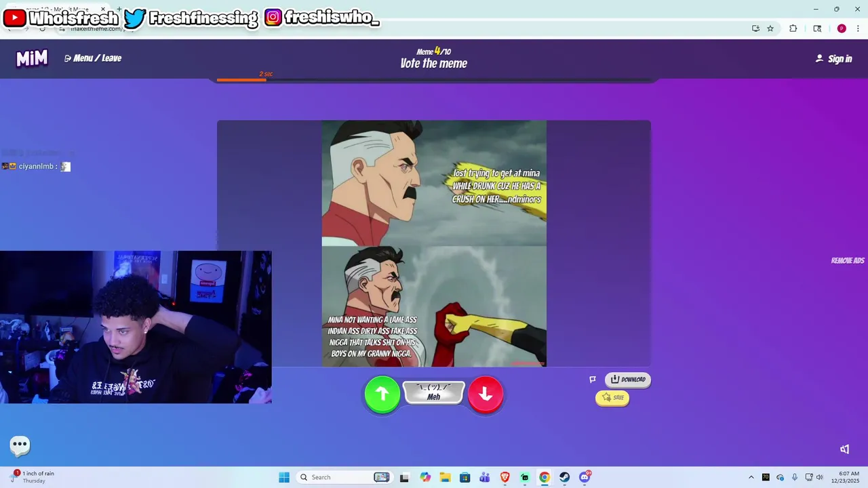The height and width of the screenshot is (488, 868).
Task: Click the taskbar Search box
Action: point(344,477)
